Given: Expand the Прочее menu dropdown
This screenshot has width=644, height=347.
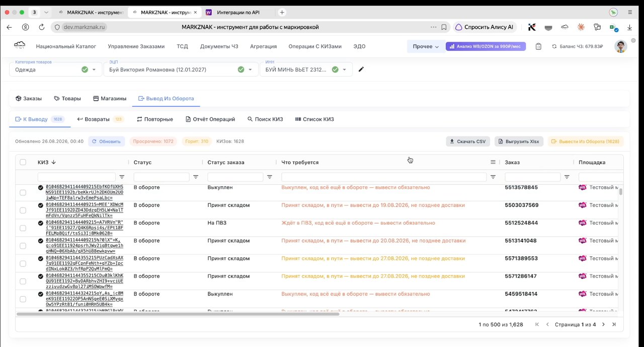Looking at the screenshot, I should coord(425,46).
